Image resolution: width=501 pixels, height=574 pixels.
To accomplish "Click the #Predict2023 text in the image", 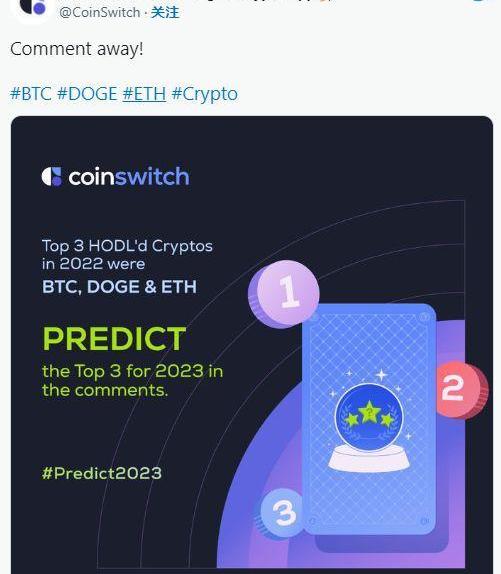I will [x=102, y=473].
